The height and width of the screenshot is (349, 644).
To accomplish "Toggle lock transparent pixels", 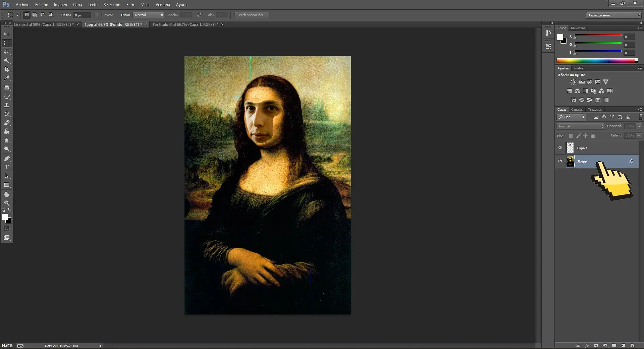I will click(x=571, y=136).
